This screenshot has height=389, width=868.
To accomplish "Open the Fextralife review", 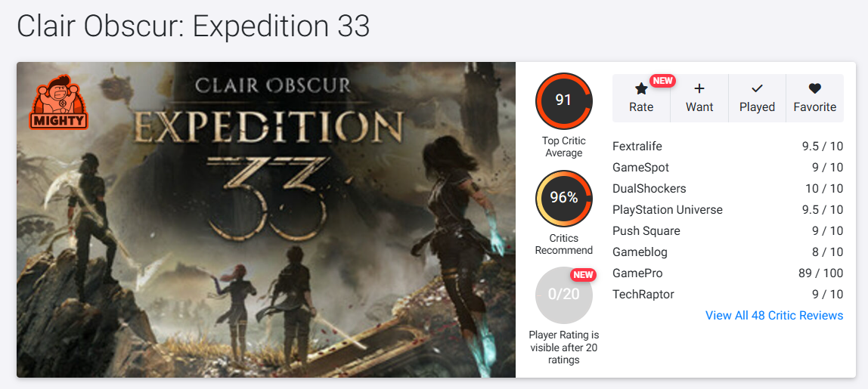I will (x=728, y=147).
